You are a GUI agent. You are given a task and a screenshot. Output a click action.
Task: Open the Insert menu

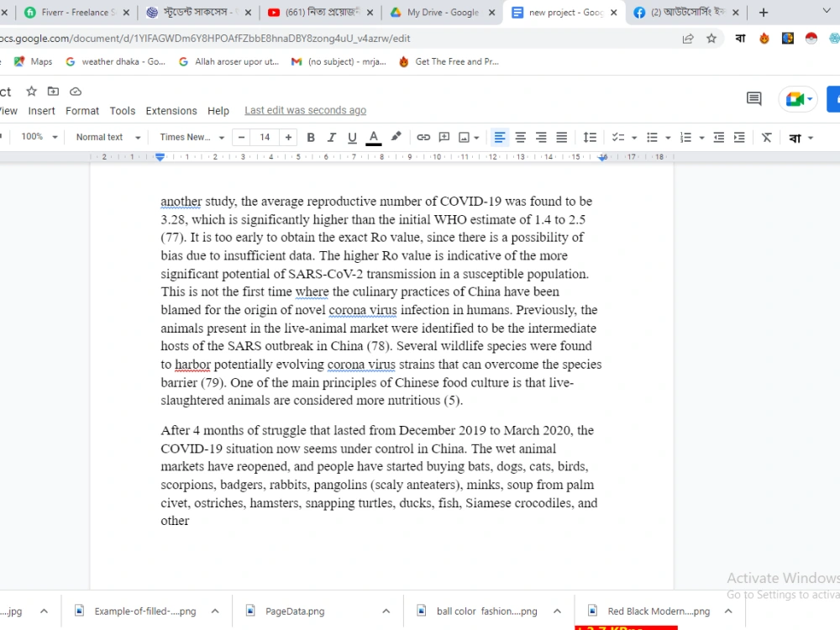[x=41, y=111]
